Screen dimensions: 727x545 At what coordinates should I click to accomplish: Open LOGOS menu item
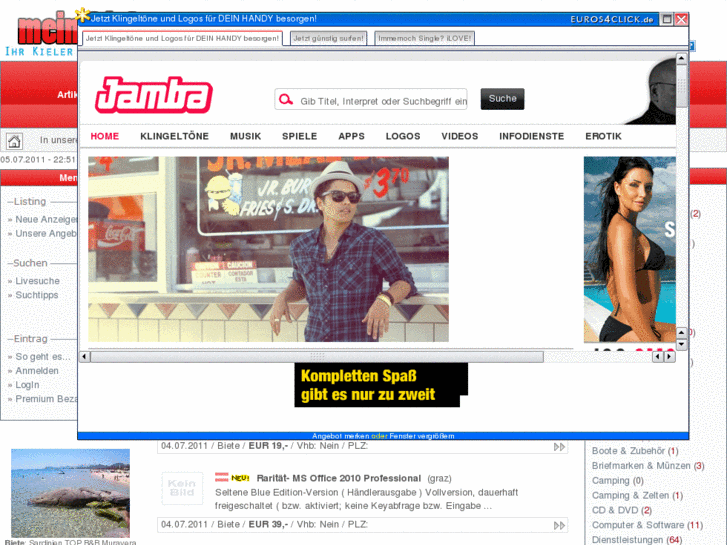coord(403,136)
